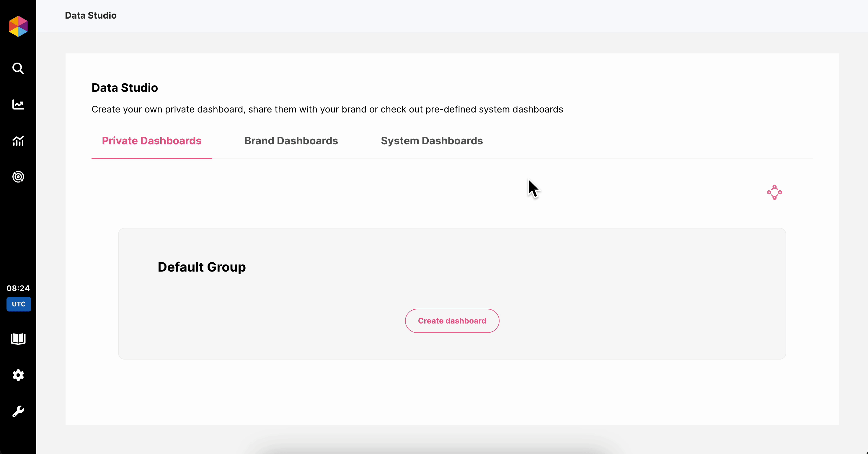Open the line chart analytics sidebar icon

pos(18,104)
